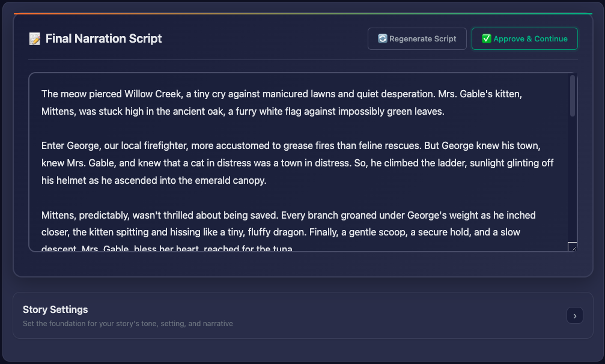Click the Story Settings description subtitle
This screenshot has height=364, width=605.
tap(127, 324)
